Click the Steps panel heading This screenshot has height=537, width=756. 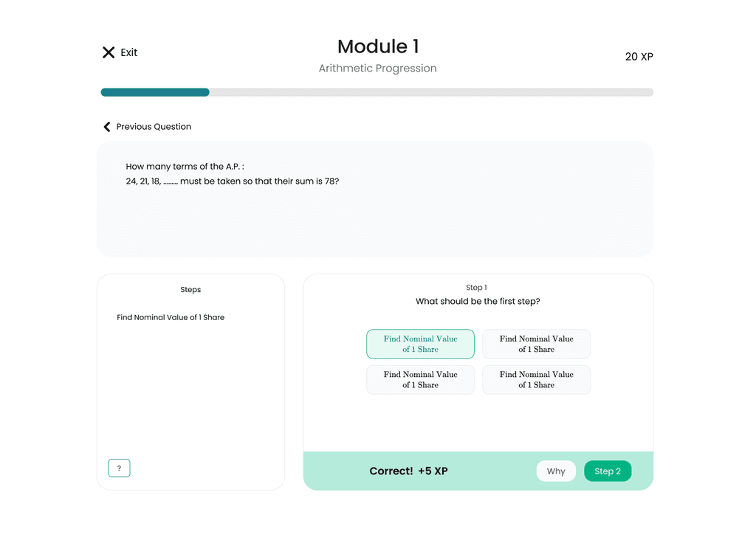tap(190, 289)
